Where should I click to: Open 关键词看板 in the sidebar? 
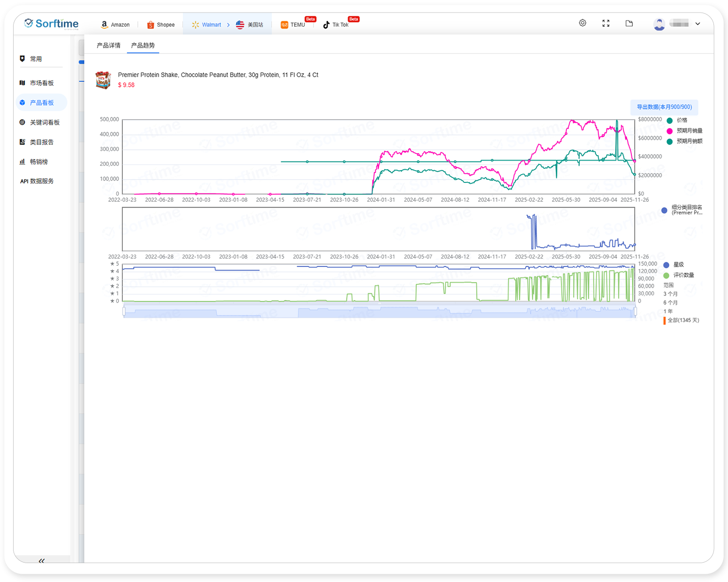[44, 123]
